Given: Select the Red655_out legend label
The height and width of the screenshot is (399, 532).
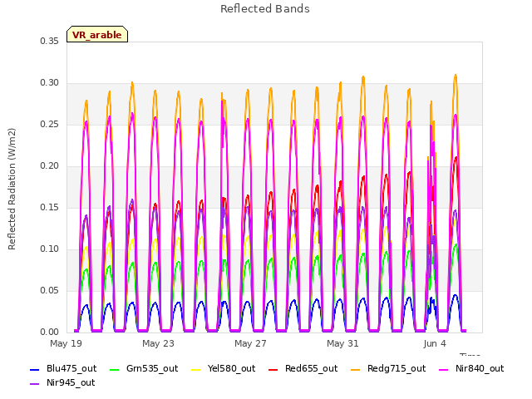Looking at the screenshot, I should (311, 369).
